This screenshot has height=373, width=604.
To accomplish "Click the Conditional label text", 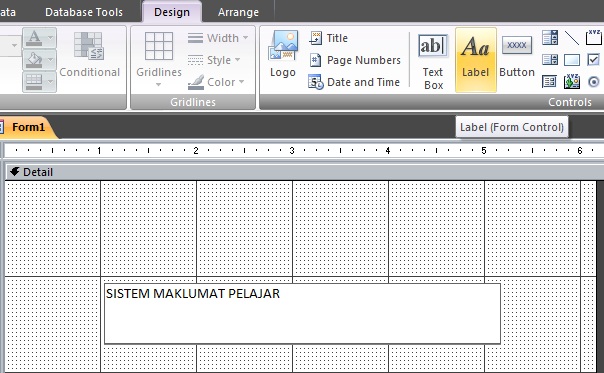I will point(90,72).
